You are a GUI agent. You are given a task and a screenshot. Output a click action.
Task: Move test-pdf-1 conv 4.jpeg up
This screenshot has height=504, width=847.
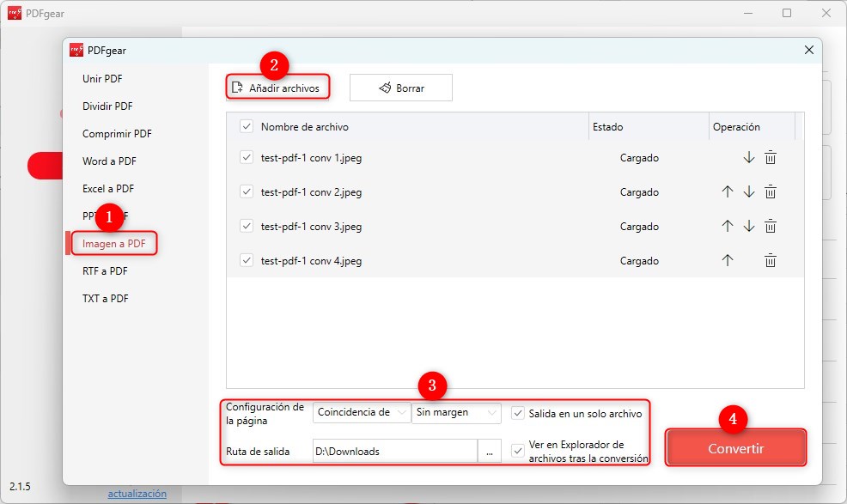727,260
